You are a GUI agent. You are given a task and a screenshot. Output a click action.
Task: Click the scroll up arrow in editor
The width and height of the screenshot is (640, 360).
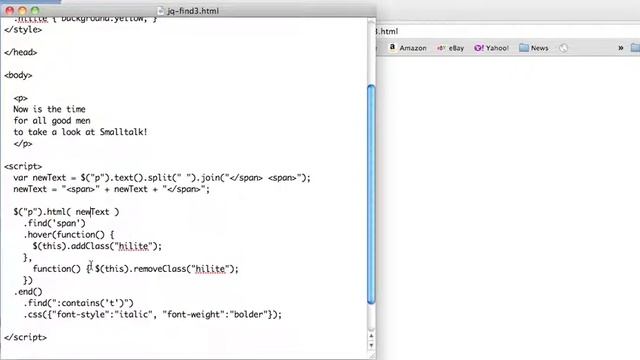[x=371, y=336]
